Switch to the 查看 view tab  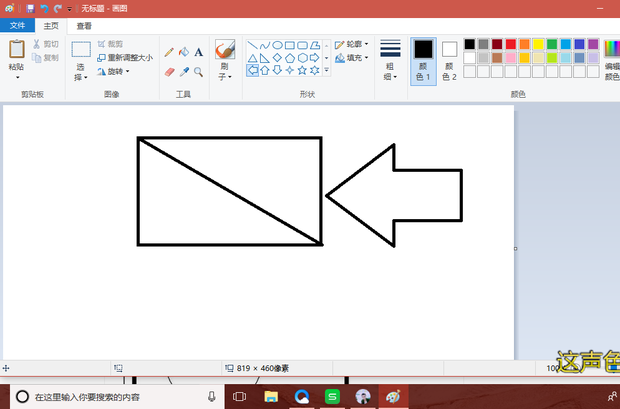click(85, 26)
